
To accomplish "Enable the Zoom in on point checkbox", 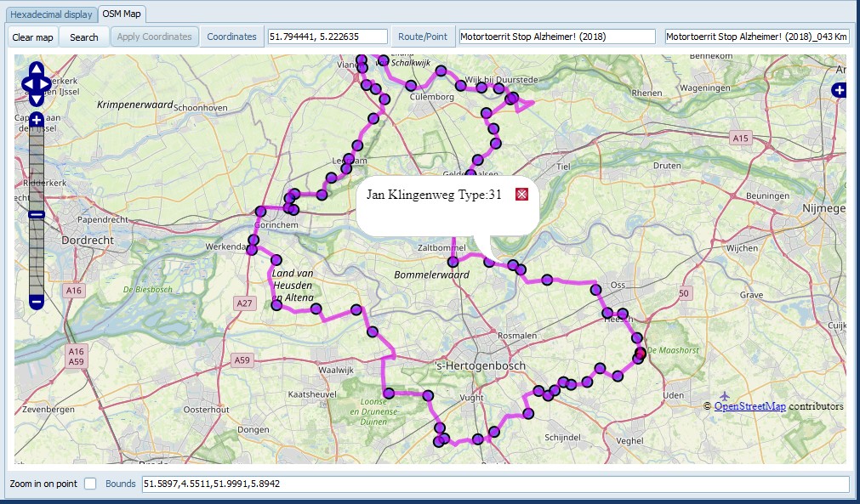I will point(90,484).
